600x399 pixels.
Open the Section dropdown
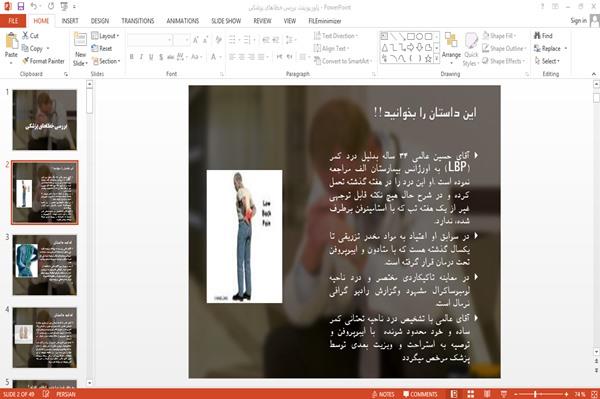click(x=106, y=61)
